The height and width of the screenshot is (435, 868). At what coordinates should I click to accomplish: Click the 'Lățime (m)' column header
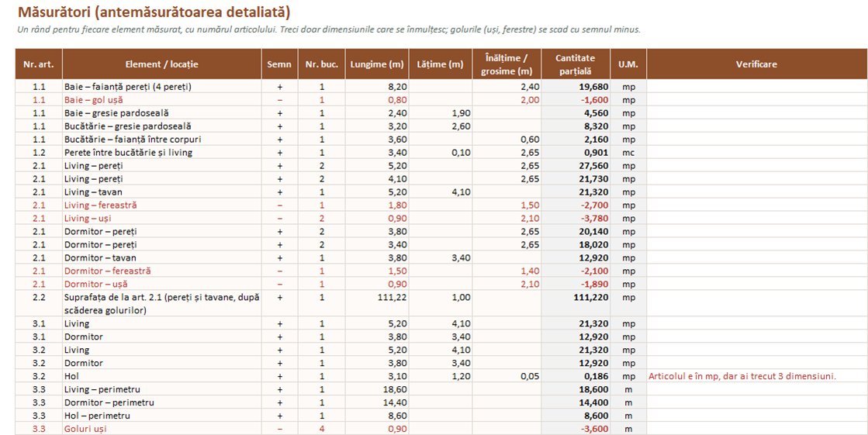pyautogui.click(x=441, y=64)
